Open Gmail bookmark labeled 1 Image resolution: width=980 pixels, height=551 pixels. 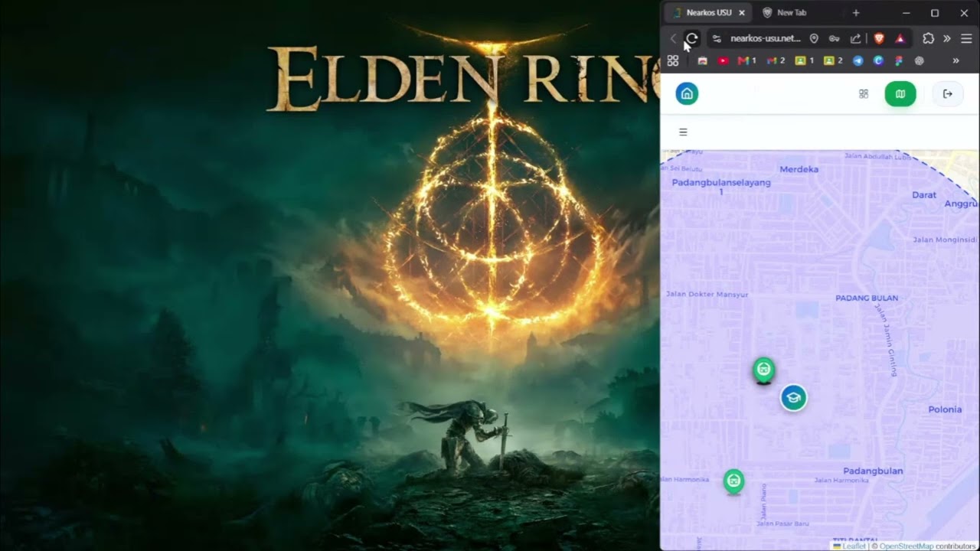pos(746,60)
